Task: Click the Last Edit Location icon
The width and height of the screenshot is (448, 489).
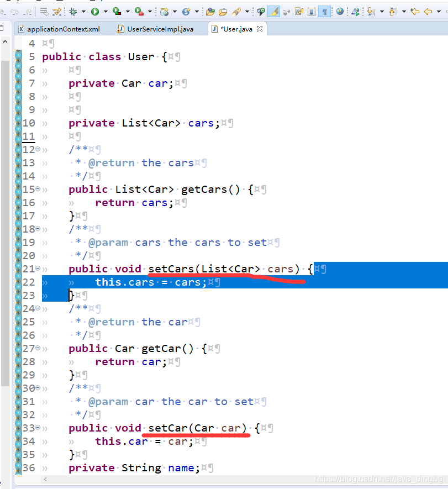Action: coord(415,12)
